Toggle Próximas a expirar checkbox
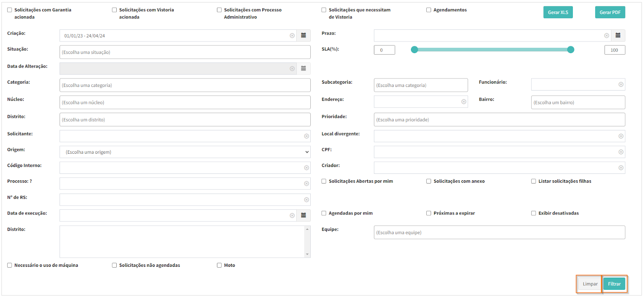The image size is (644, 297). tap(429, 213)
